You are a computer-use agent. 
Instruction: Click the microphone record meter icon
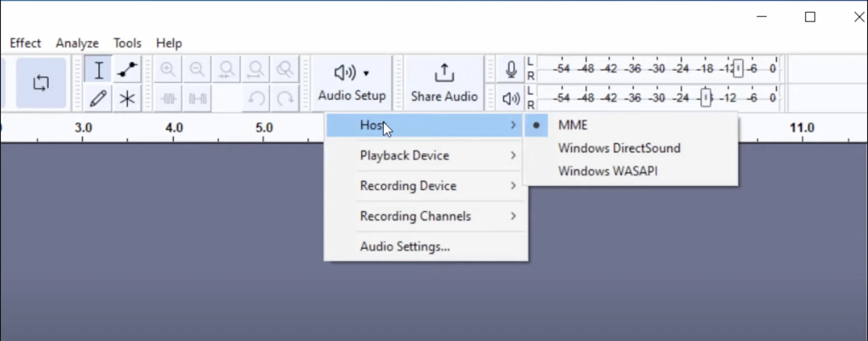pos(511,69)
